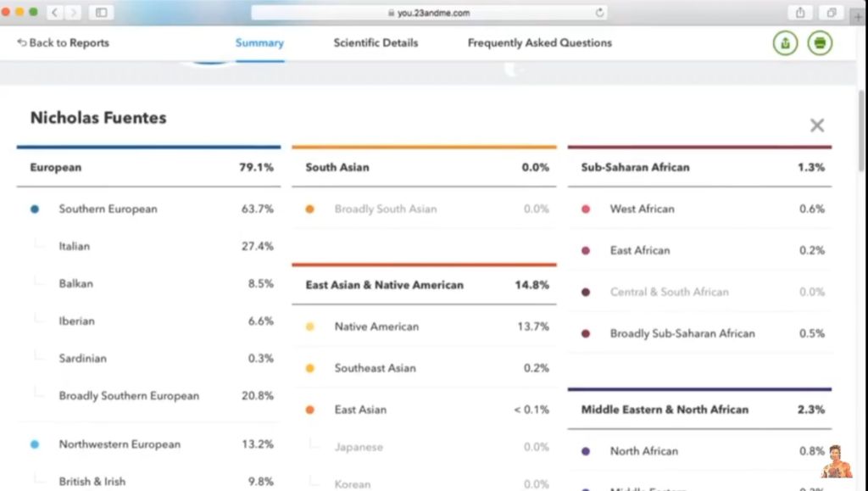Click the Back to Reports link

(x=64, y=43)
